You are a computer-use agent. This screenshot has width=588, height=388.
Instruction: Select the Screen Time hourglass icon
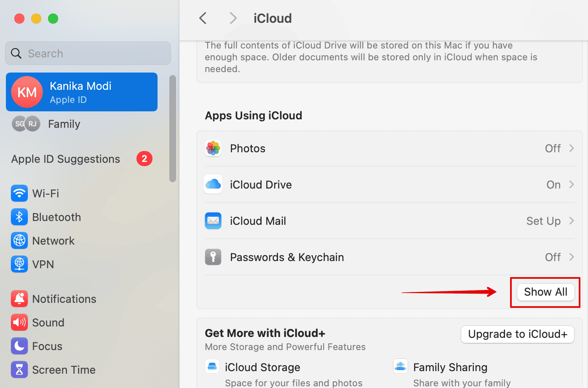click(x=19, y=370)
